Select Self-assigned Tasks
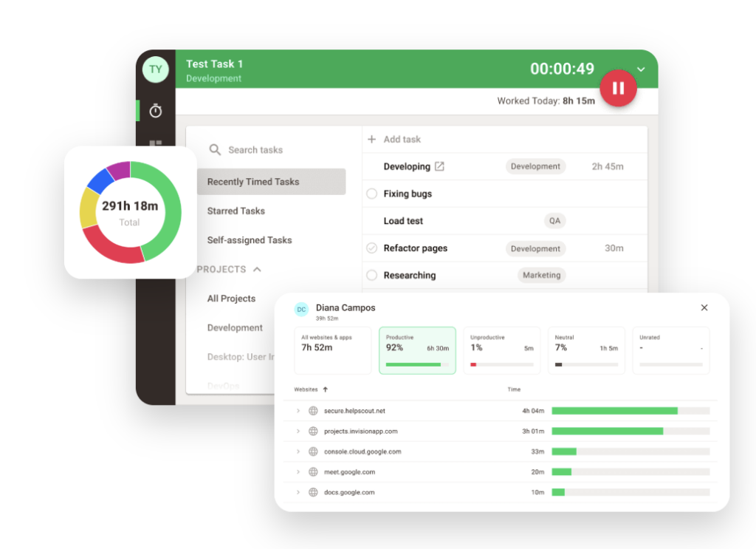Image resolution: width=756 pixels, height=549 pixels. pos(250,239)
